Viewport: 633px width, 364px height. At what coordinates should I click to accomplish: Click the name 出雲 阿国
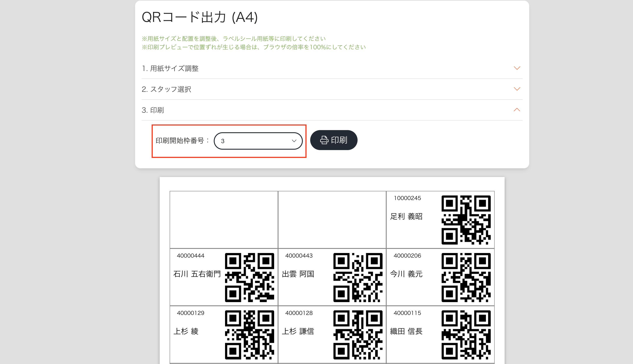coord(298,274)
